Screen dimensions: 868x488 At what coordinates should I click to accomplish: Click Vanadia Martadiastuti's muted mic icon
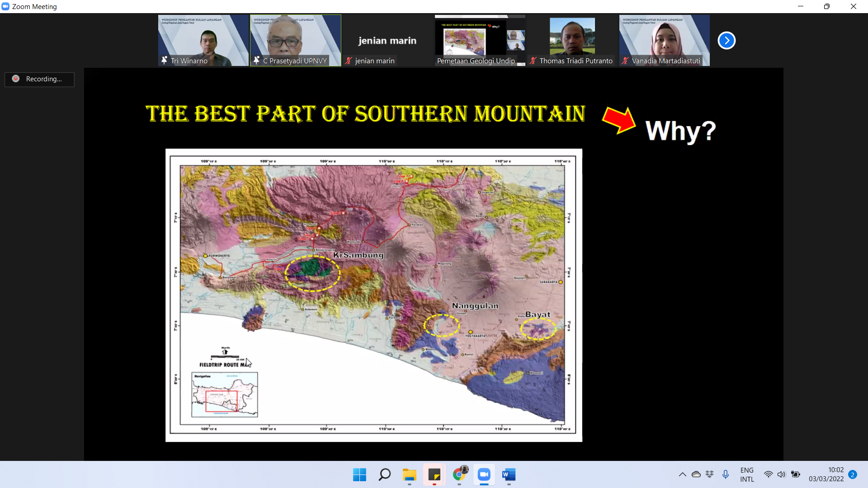(625, 61)
